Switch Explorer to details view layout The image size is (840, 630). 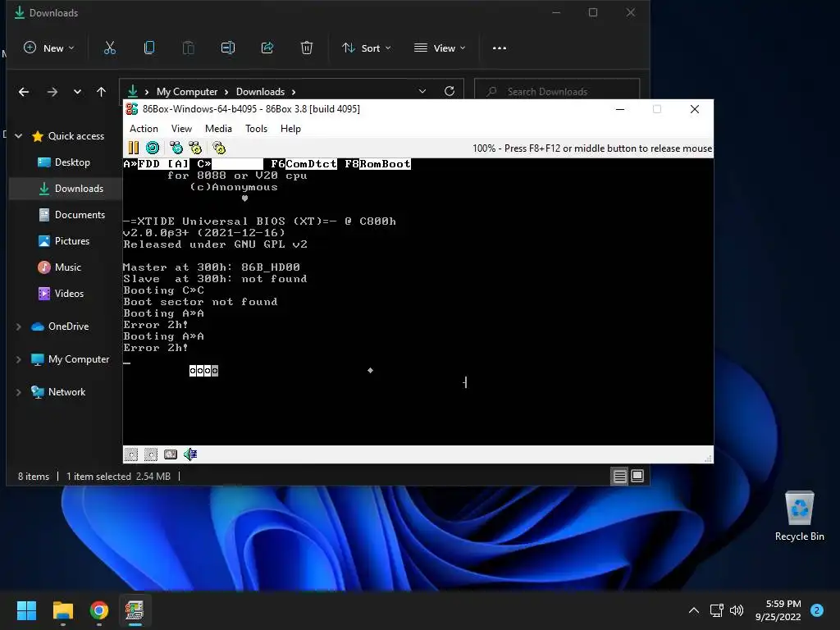pyautogui.click(x=620, y=477)
